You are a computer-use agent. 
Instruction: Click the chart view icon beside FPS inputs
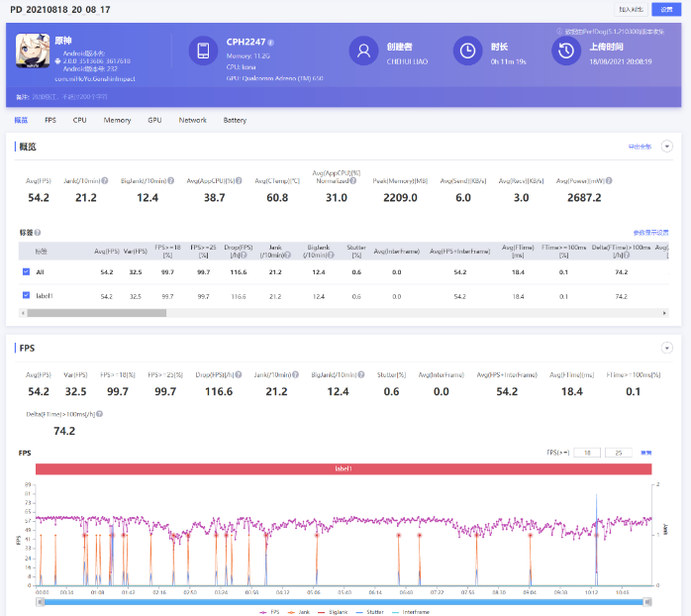click(645, 453)
